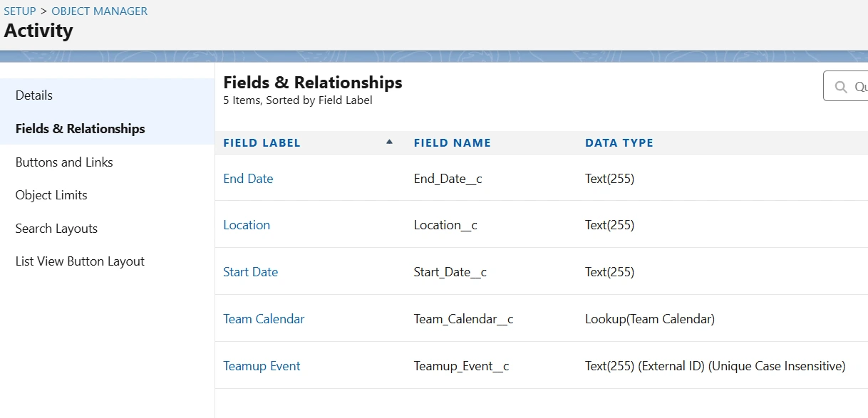Sort by Field Label column header
868x418 pixels.
pos(262,143)
